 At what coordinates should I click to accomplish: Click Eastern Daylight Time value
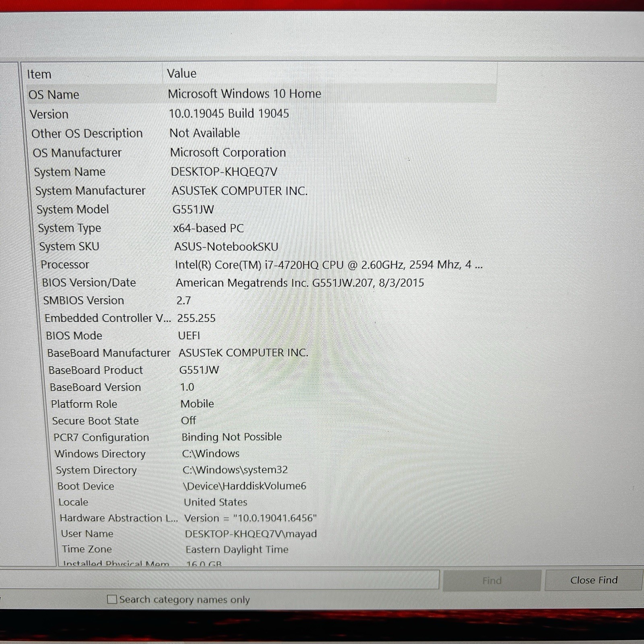(x=237, y=549)
